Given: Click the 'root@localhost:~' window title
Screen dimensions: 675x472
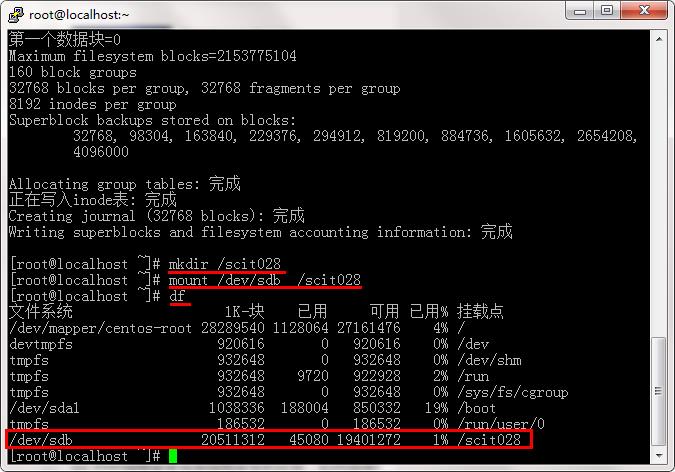Looking at the screenshot, I should (x=79, y=15).
